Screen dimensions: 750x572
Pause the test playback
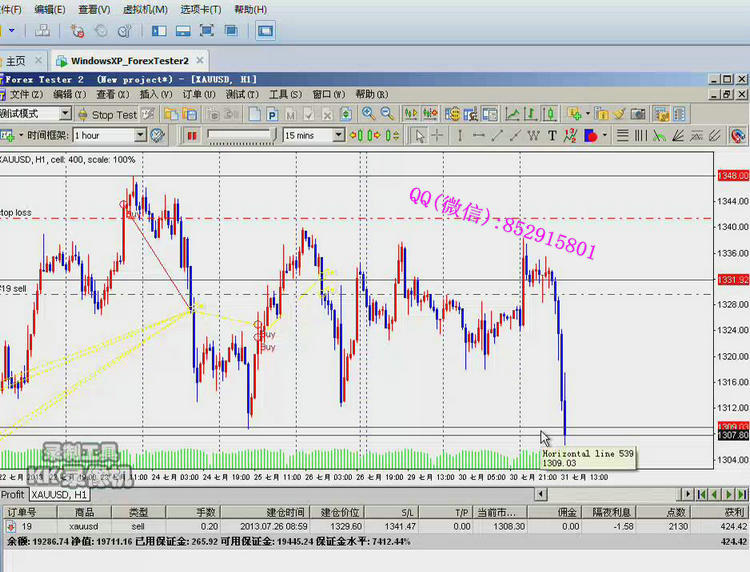(x=191, y=135)
